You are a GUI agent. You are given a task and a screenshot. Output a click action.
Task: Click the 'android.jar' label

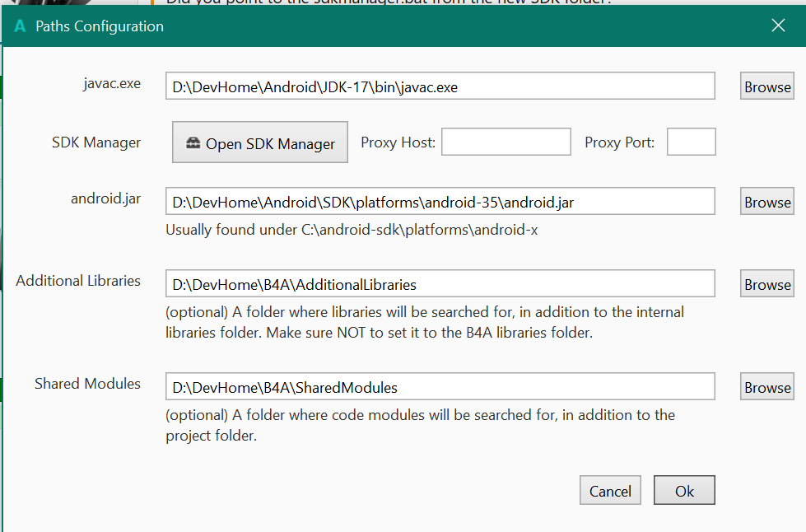click(x=105, y=199)
